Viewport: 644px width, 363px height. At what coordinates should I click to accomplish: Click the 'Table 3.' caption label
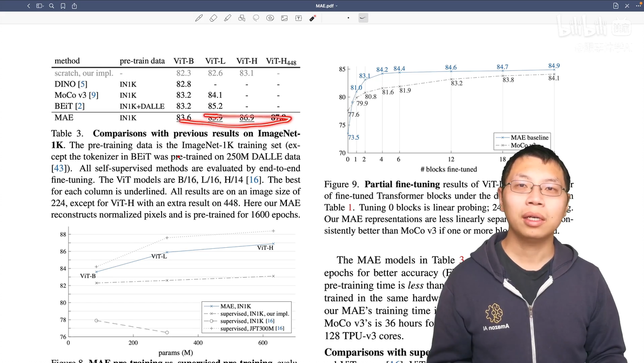pyautogui.click(x=68, y=134)
